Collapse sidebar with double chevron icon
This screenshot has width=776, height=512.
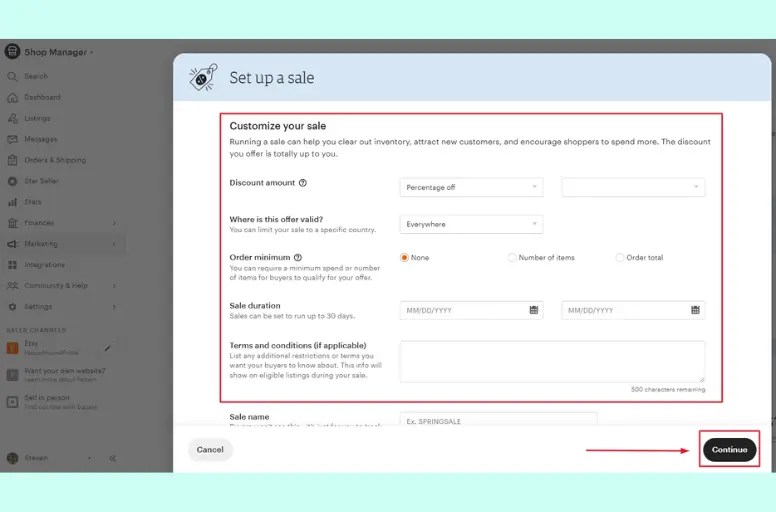112,458
